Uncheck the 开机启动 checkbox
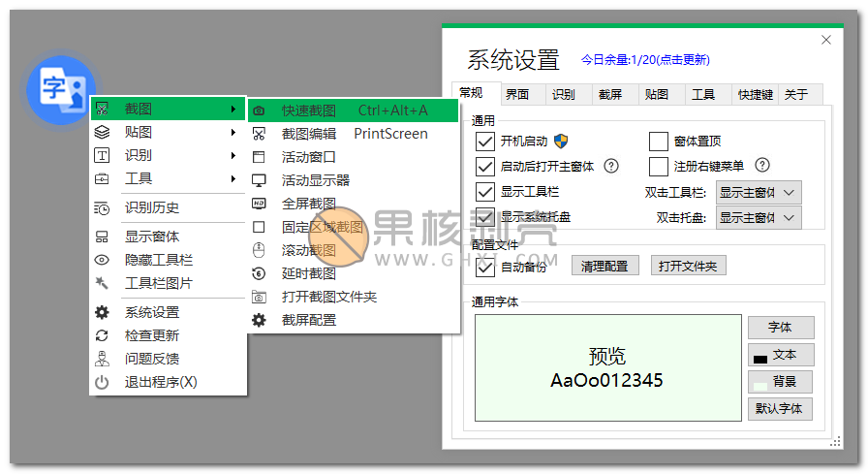Viewport: 868px width, 474px height. [x=485, y=142]
